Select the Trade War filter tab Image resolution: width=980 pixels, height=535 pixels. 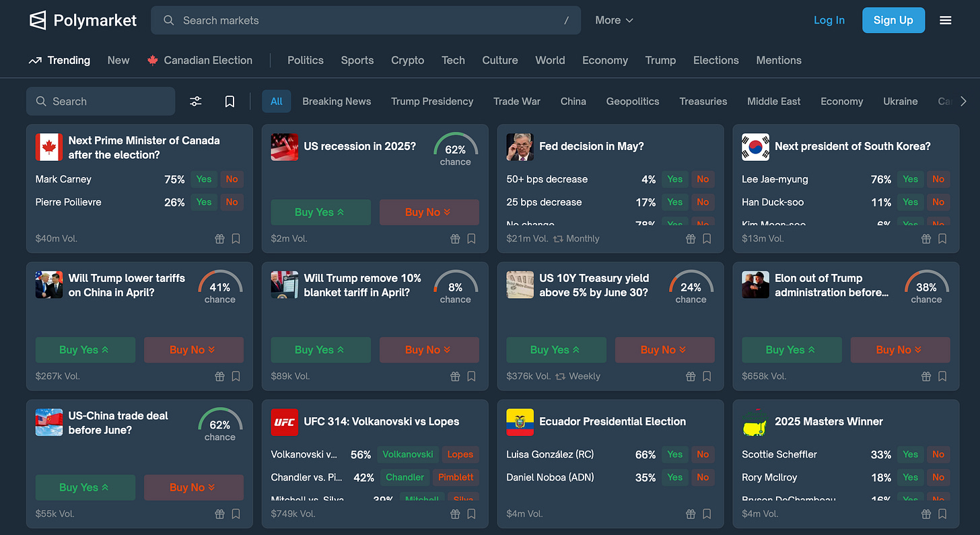(517, 102)
